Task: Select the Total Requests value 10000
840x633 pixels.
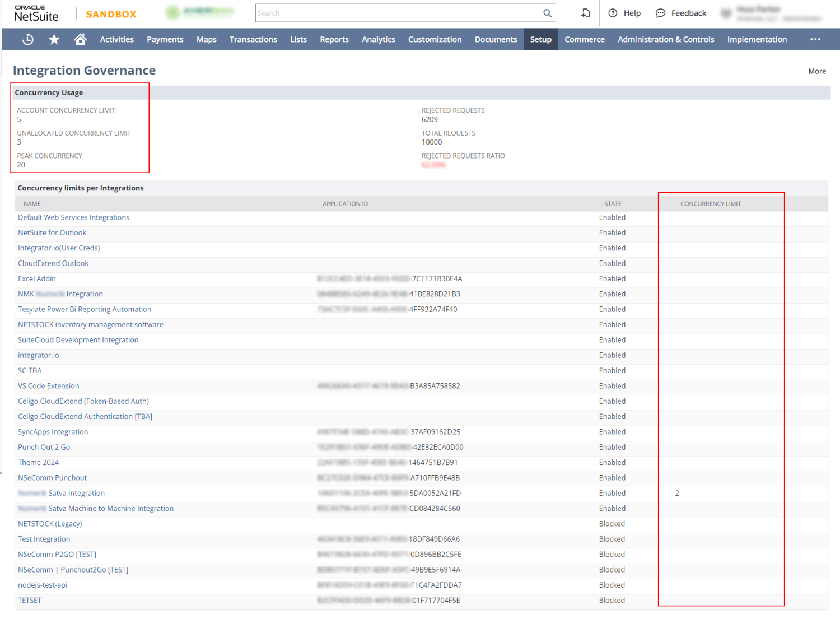Action: point(432,142)
